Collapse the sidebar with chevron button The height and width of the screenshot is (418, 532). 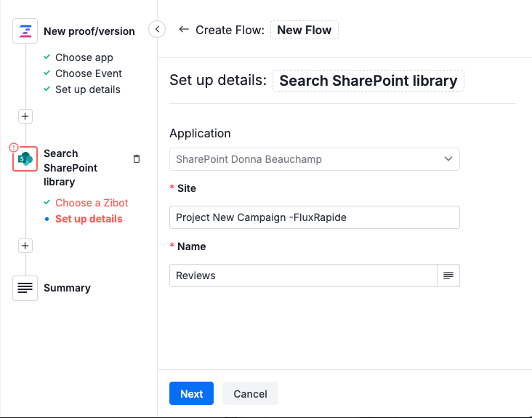pyautogui.click(x=157, y=29)
